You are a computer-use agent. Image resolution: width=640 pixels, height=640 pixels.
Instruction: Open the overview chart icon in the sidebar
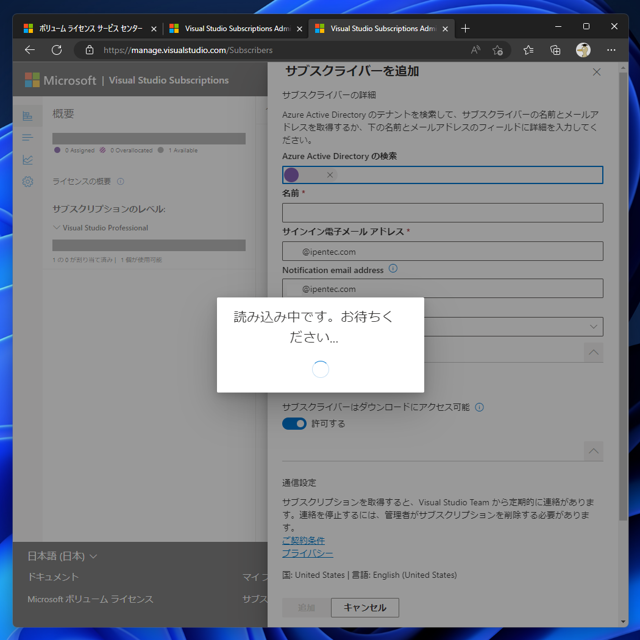click(x=27, y=116)
